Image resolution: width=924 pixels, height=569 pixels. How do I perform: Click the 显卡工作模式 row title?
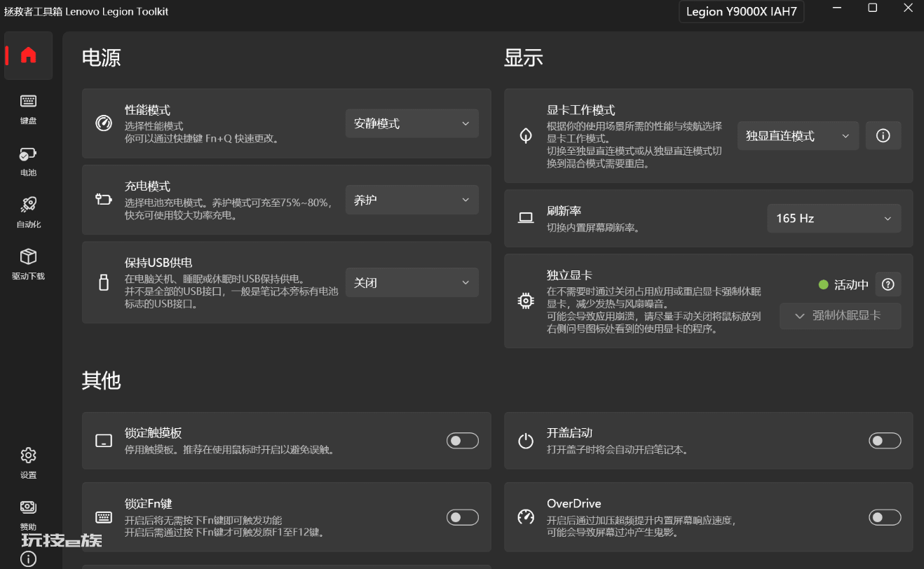[581, 110]
